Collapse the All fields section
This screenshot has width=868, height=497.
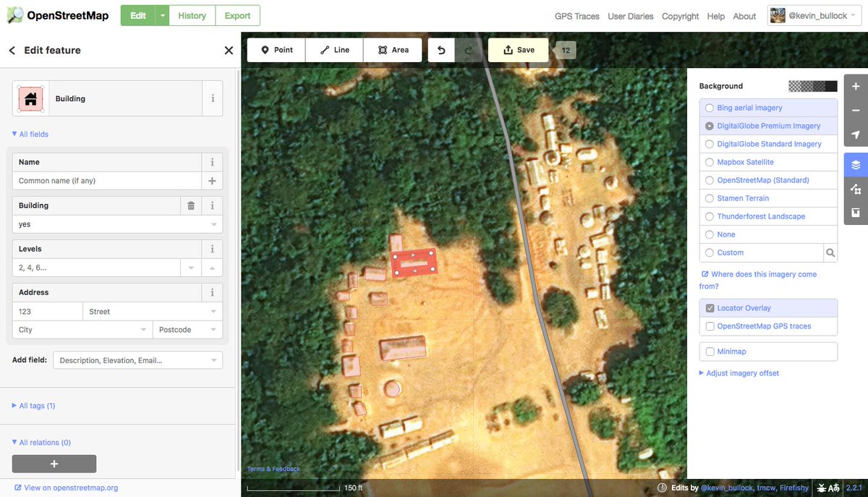click(x=30, y=135)
